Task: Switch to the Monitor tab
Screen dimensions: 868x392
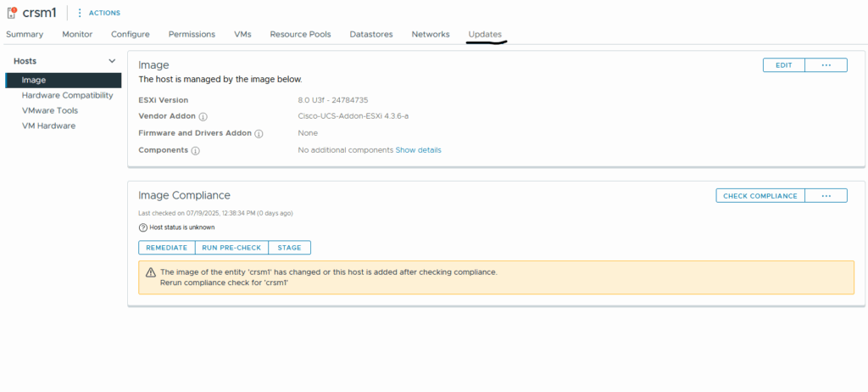Action: coord(77,35)
